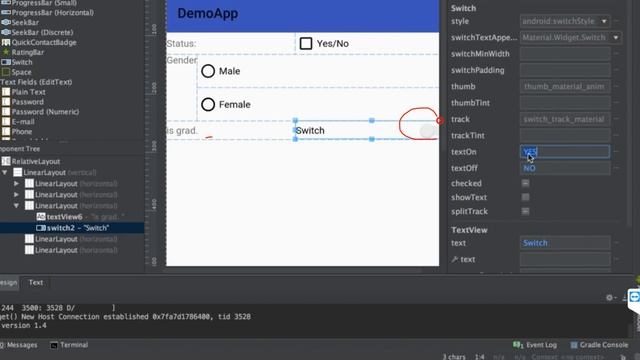Viewport: 640px width, 360px height.
Task: Toggle the splitTrack property checkbox
Action: click(x=525, y=211)
